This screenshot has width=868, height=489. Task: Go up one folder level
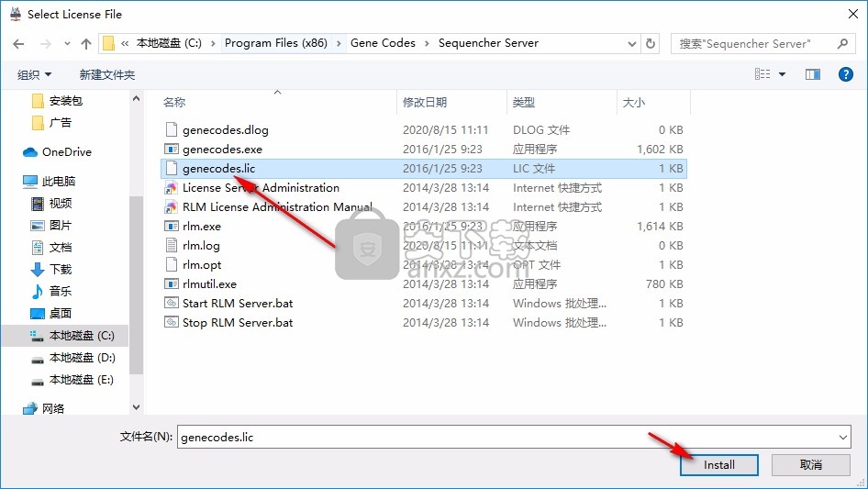(x=86, y=44)
